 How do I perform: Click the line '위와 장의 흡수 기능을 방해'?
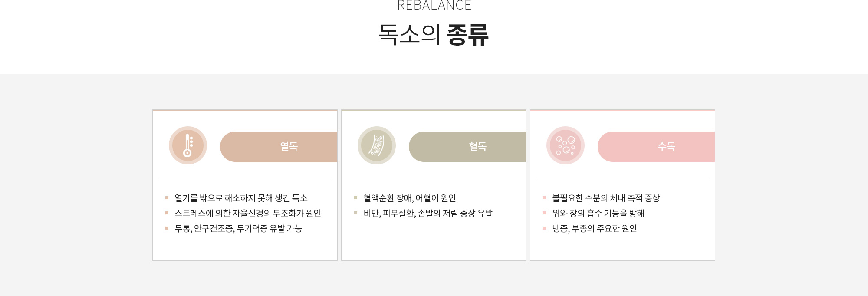(598, 213)
